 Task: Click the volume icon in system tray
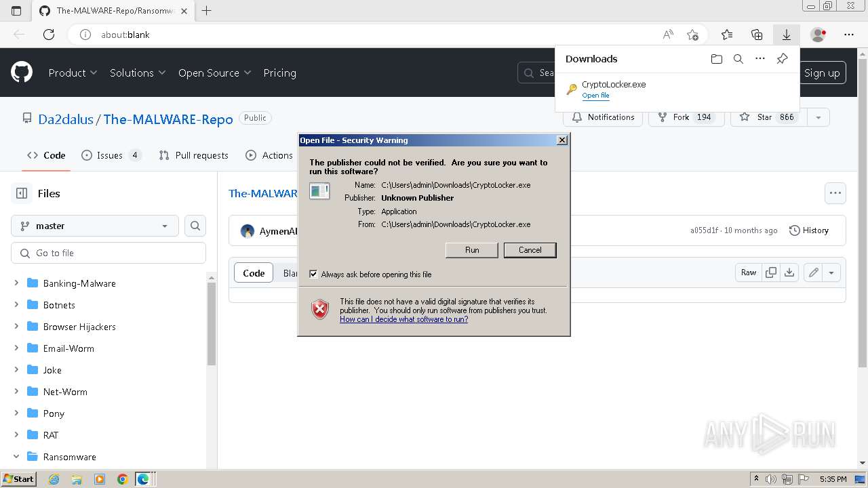pyautogui.click(x=771, y=479)
